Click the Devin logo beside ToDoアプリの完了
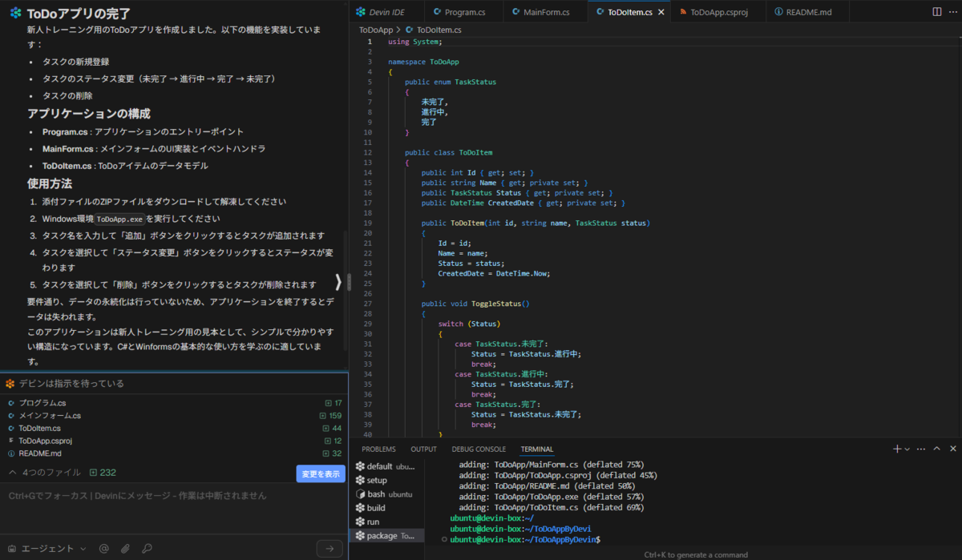Screen dimensions: 962x560 [15, 14]
